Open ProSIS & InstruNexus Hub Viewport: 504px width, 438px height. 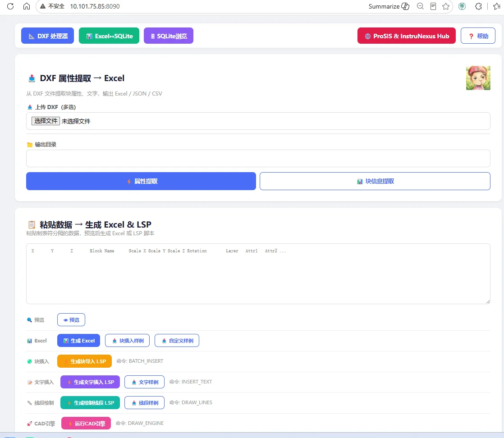(406, 36)
